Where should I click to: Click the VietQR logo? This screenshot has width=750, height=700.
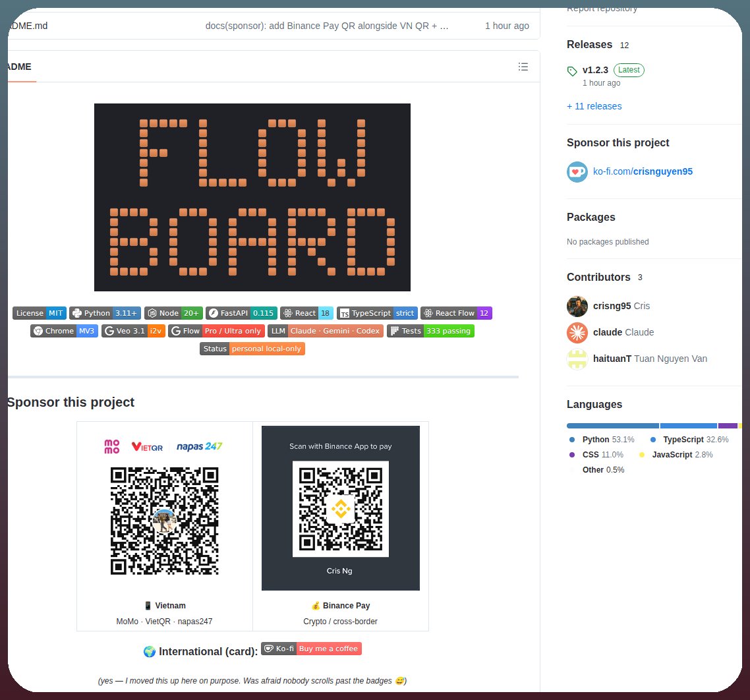[x=148, y=447]
